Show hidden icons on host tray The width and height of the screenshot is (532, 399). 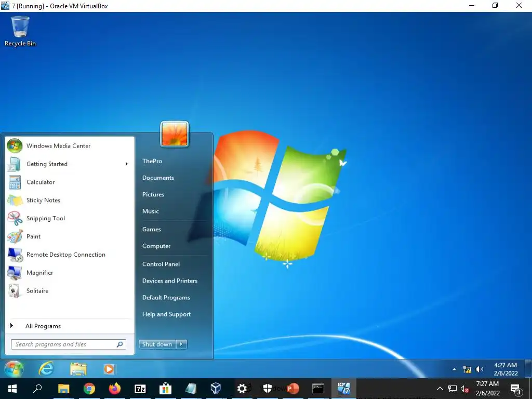click(440, 389)
